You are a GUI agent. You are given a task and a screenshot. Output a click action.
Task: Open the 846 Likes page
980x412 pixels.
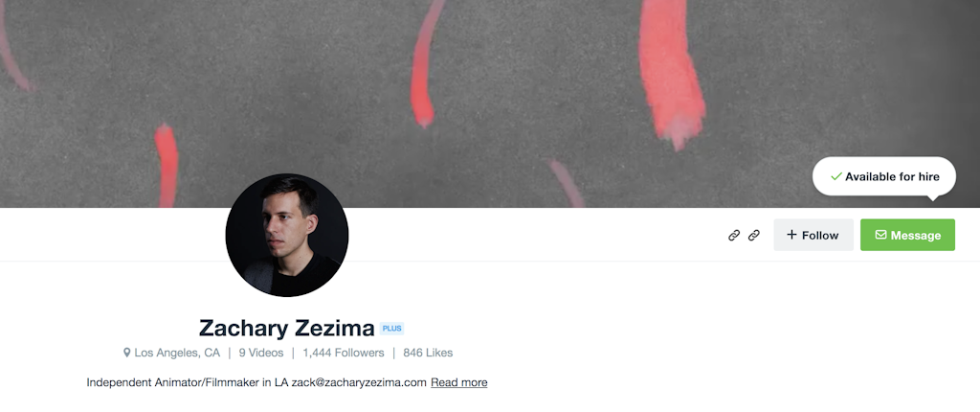tap(428, 353)
